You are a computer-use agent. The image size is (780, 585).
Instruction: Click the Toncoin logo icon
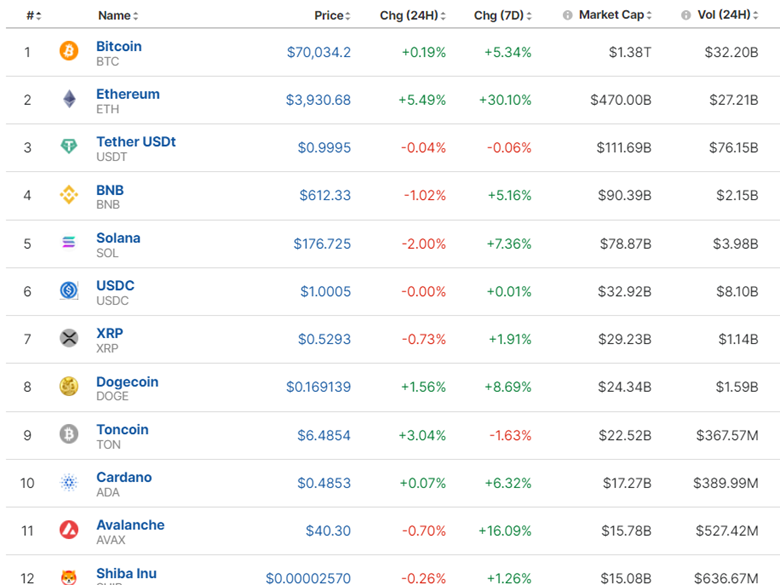69,434
